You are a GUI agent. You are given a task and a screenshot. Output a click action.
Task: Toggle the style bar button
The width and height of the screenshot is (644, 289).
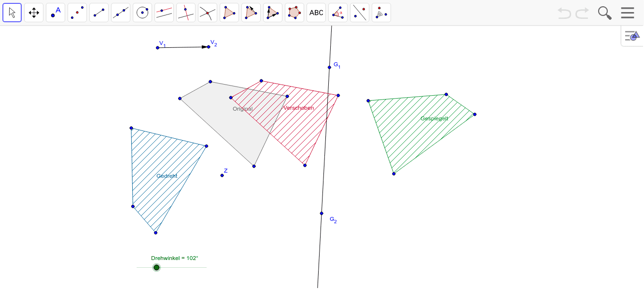pos(632,36)
